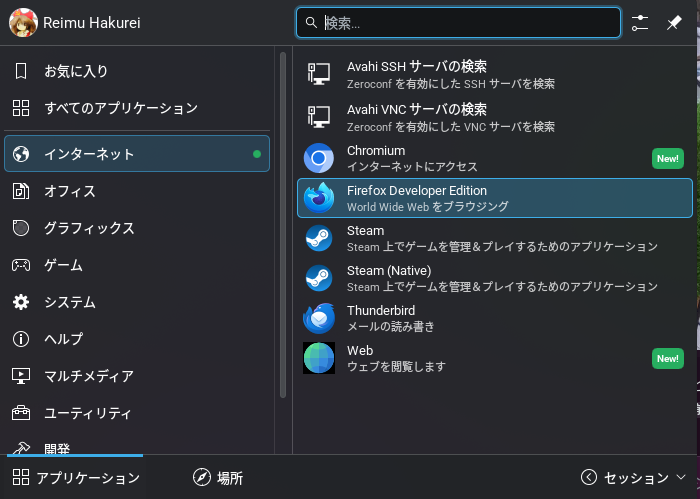The width and height of the screenshot is (700, 499).
Task: Expand the セッション session dropdown
Action: [634, 478]
